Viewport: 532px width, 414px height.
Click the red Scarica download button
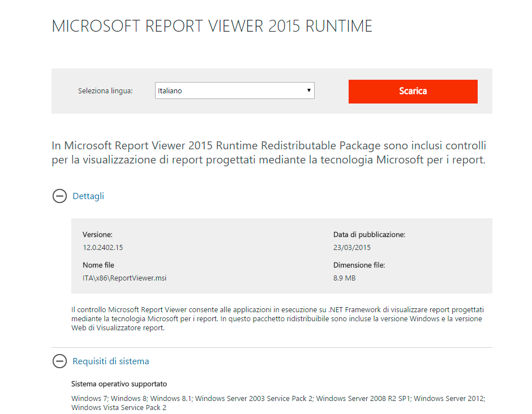point(413,92)
